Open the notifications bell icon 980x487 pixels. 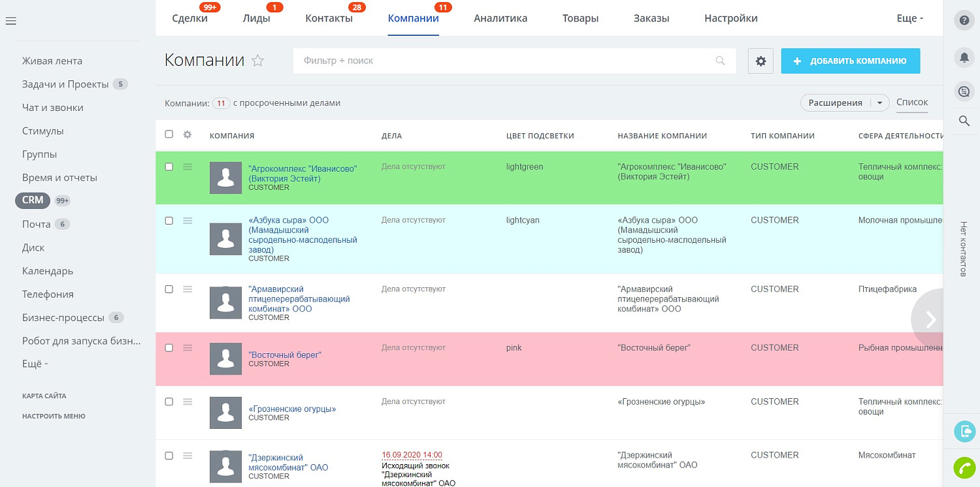click(x=964, y=57)
